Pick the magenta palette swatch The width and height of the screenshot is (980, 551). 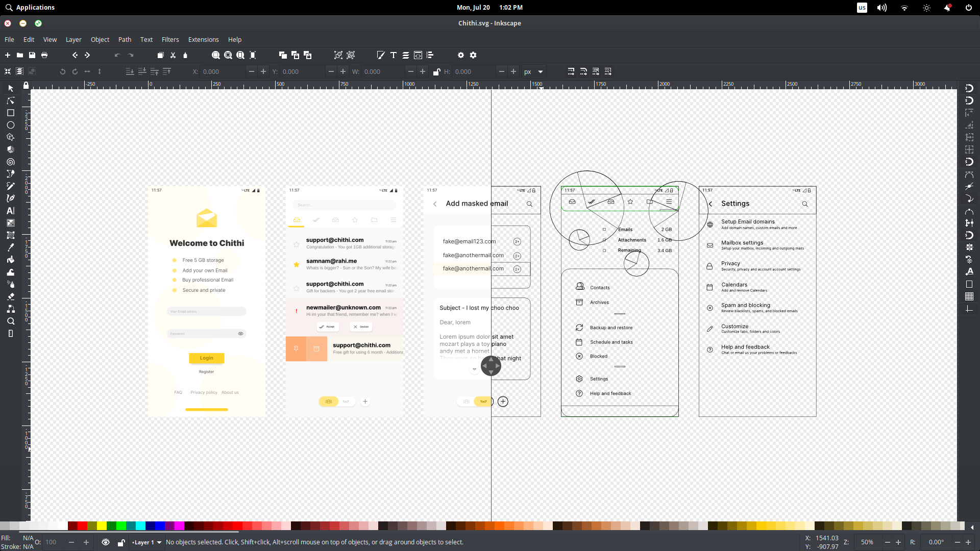click(179, 526)
